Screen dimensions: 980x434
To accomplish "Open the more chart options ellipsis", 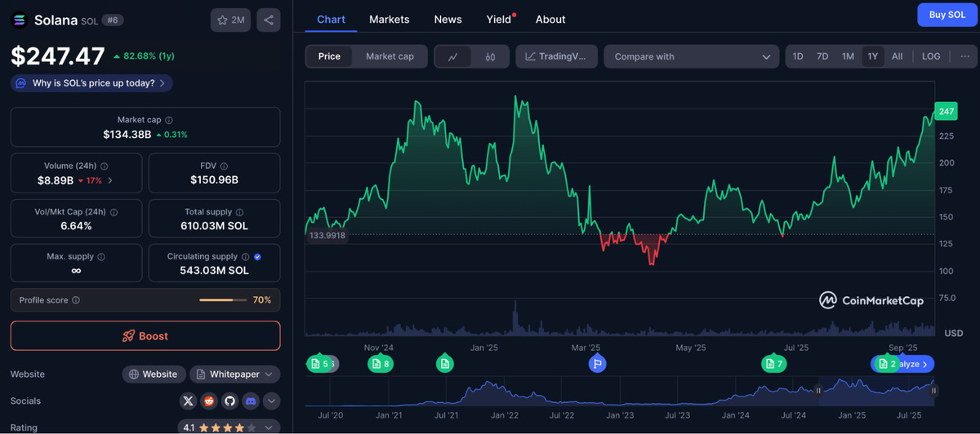I will 964,56.
